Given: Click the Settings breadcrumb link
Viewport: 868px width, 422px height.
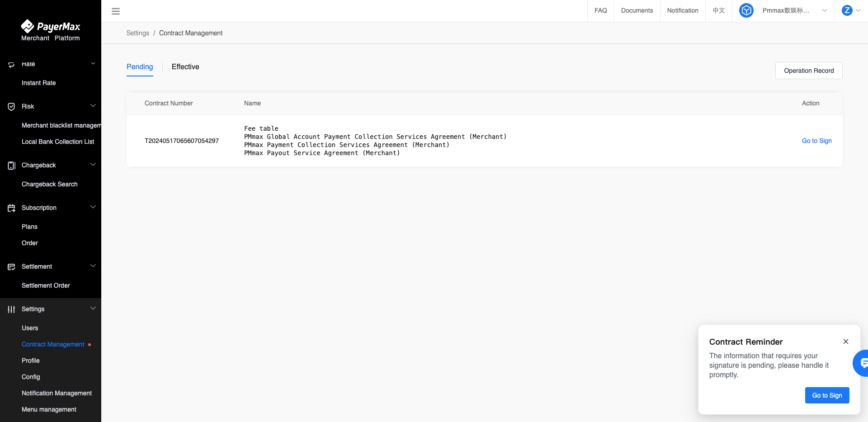Looking at the screenshot, I should (x=138, y=33).
